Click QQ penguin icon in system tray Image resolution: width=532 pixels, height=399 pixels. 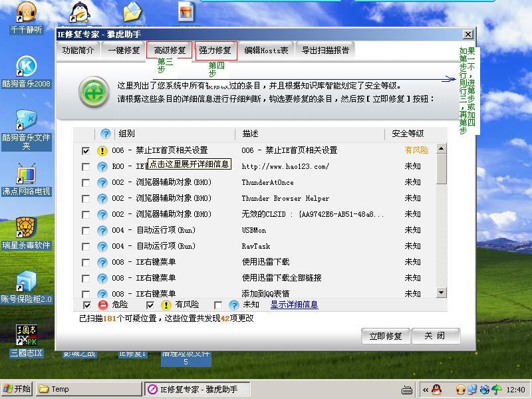[436, 389]
